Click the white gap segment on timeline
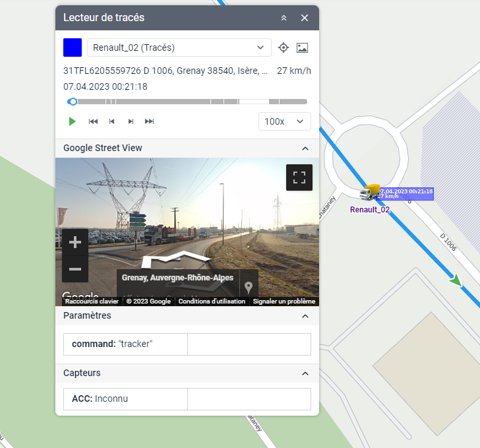 click(254, 102)
